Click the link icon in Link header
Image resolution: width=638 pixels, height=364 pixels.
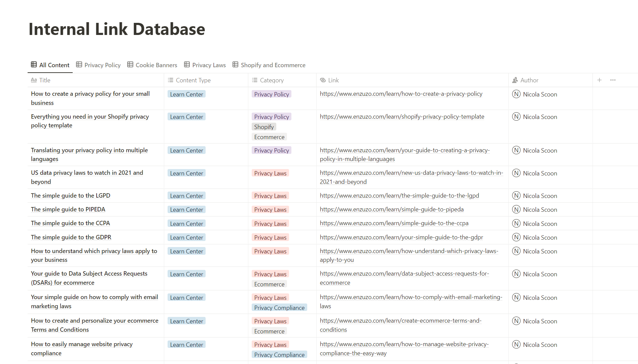pyautogui.click(x=323, y=80)
